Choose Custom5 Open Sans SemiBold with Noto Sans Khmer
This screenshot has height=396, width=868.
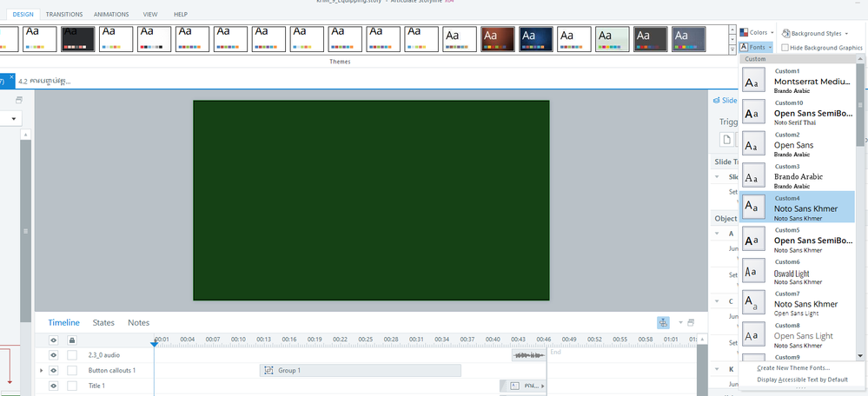click(x=797, y=239)
